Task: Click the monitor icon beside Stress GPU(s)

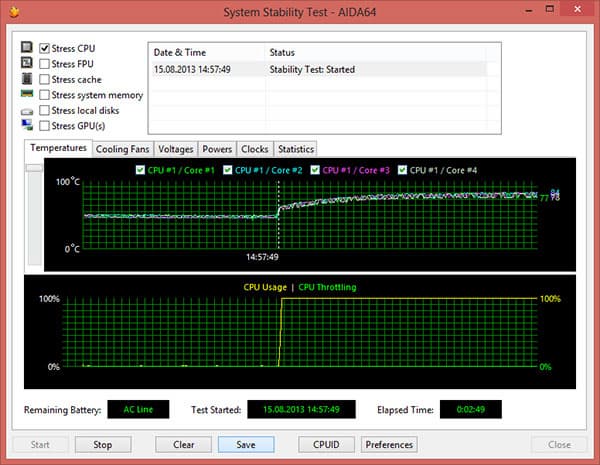Action: pyautogui.click(x=27, y=125)
